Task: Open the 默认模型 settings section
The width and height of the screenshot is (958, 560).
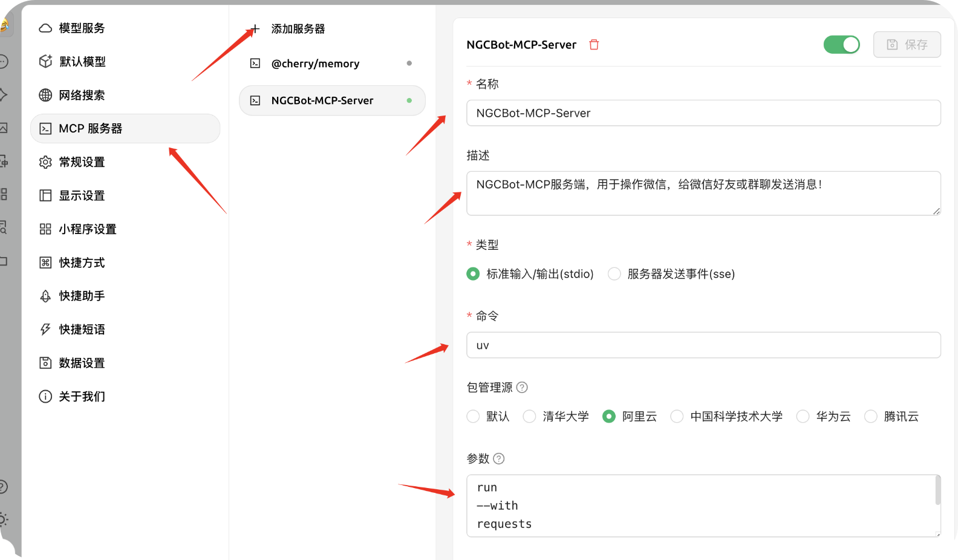Action: [x=125, y=62]
